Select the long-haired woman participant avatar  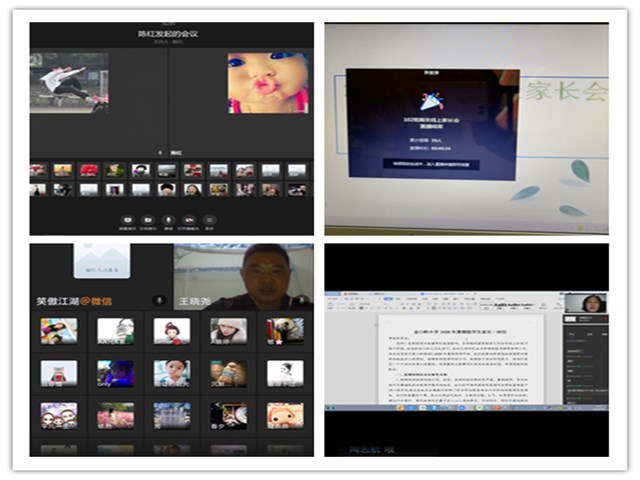(x=193, y=190)
